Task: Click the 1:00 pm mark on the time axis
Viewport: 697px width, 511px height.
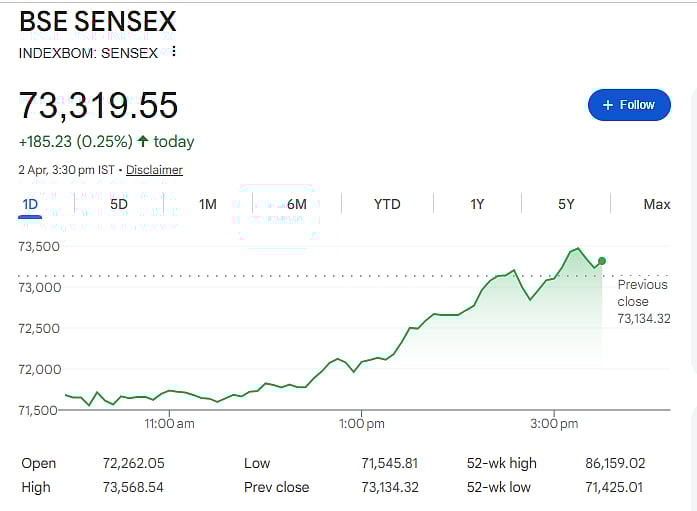Action: 361,424
